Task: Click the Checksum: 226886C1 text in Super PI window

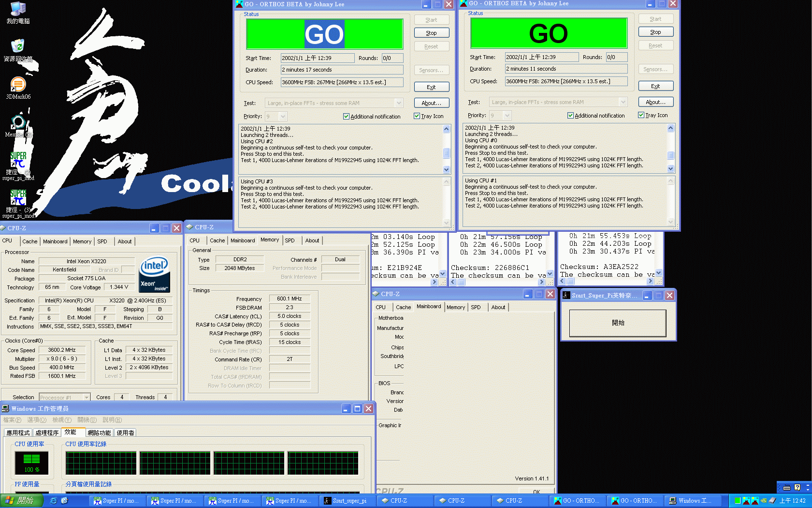Action: tap(490, 268)
